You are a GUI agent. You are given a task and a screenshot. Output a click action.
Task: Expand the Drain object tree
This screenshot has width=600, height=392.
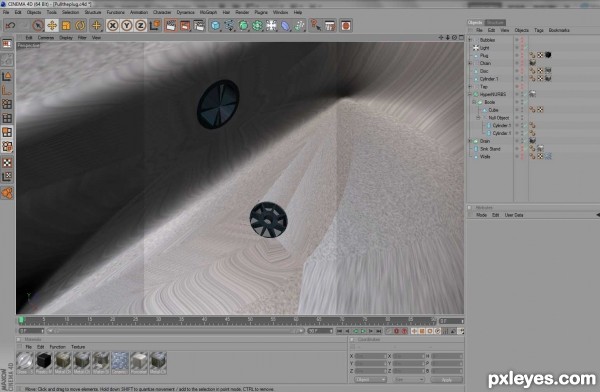click(471, 141)
